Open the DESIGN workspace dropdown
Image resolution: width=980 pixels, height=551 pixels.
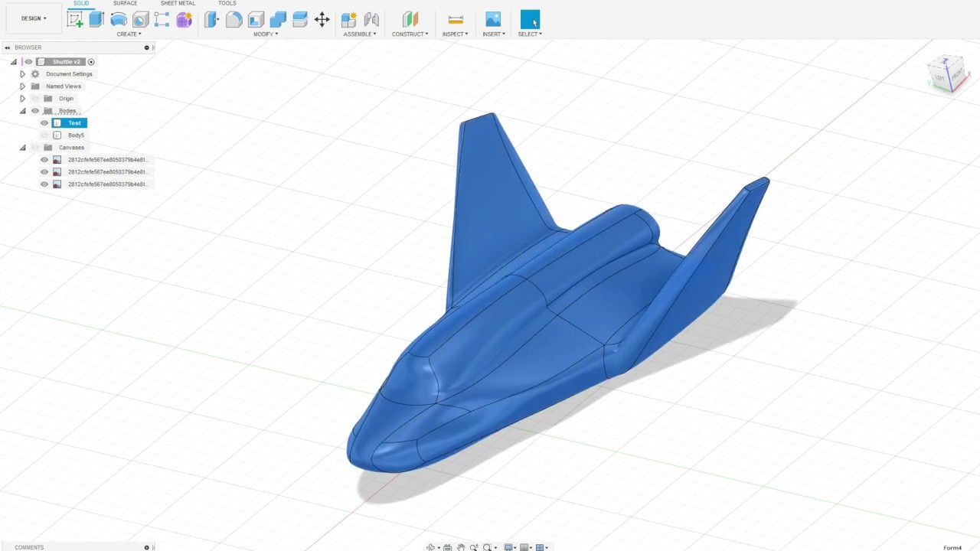33,18
